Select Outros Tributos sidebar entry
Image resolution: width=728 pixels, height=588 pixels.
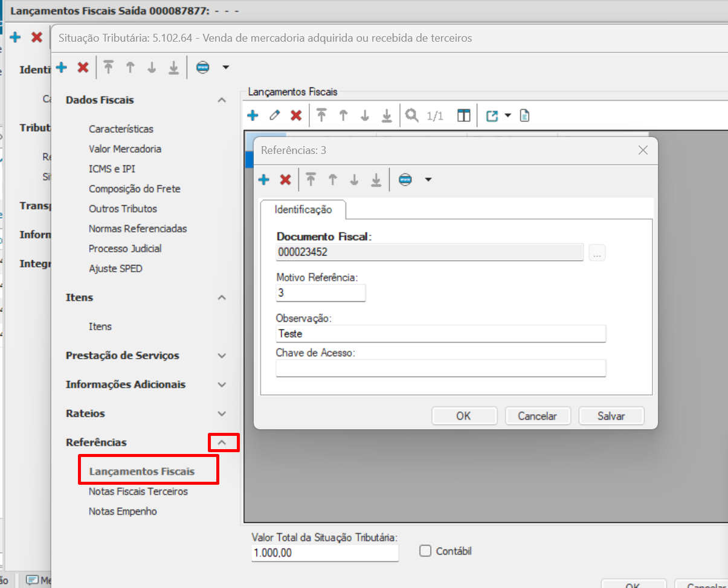pyautogui.click(x=123, y=209)
